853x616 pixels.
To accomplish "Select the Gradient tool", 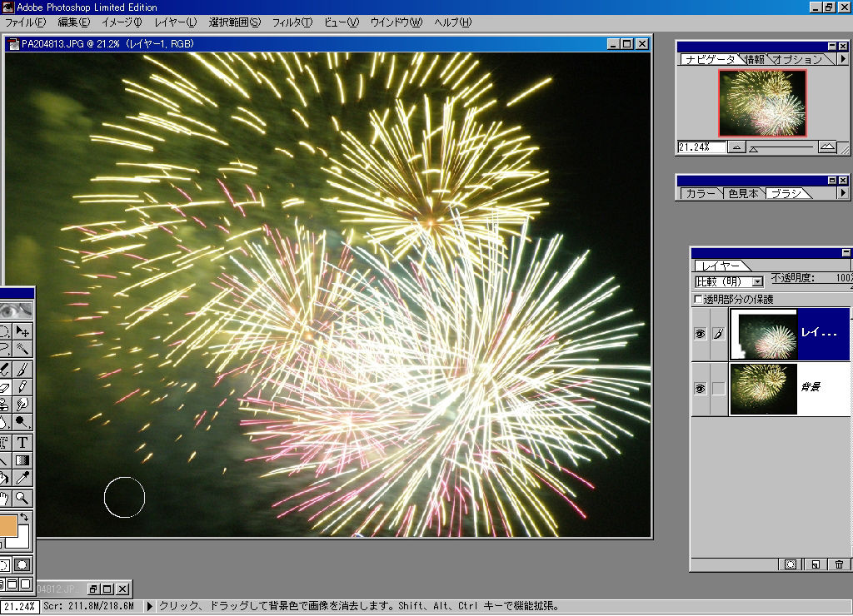I will click(x=22, y=460).
